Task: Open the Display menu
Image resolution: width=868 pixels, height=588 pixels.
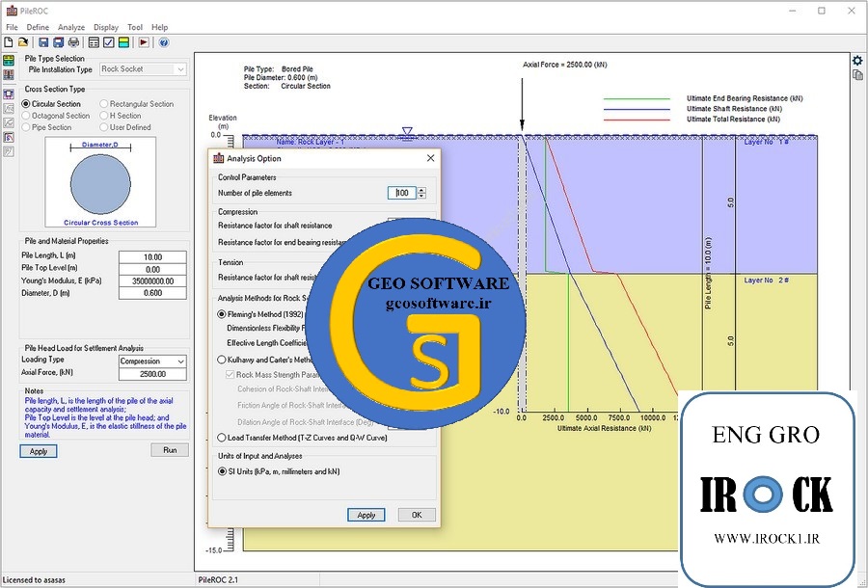Action: (x=106, y=28)
